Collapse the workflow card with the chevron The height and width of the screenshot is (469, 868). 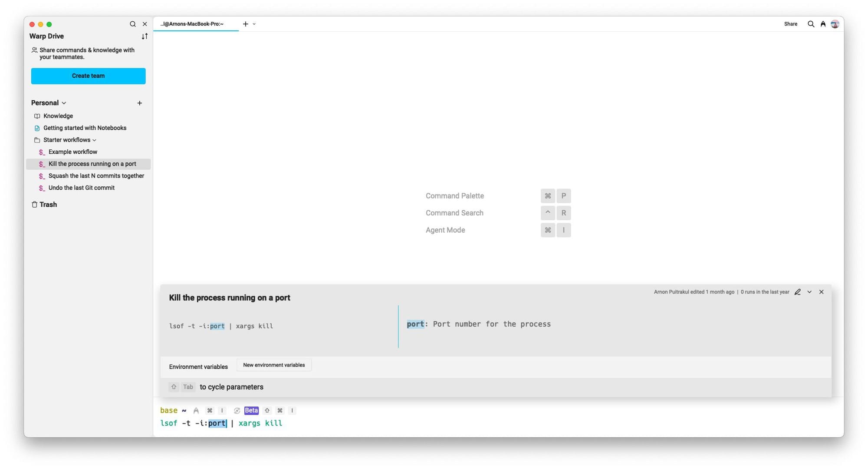(x=809, y=292)
